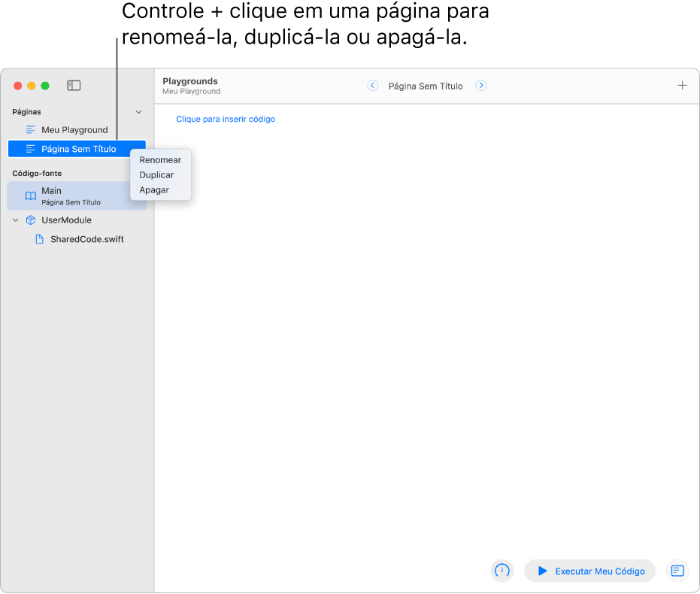The image size is (700, 594).
Task: Collapse the UserModule disclosure chevron
Action: (16, 220)
